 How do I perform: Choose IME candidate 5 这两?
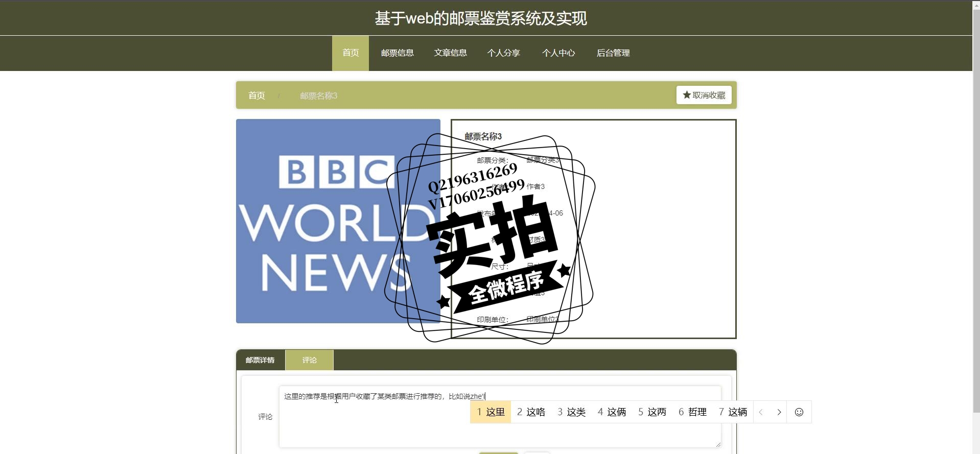coord(652,412)
